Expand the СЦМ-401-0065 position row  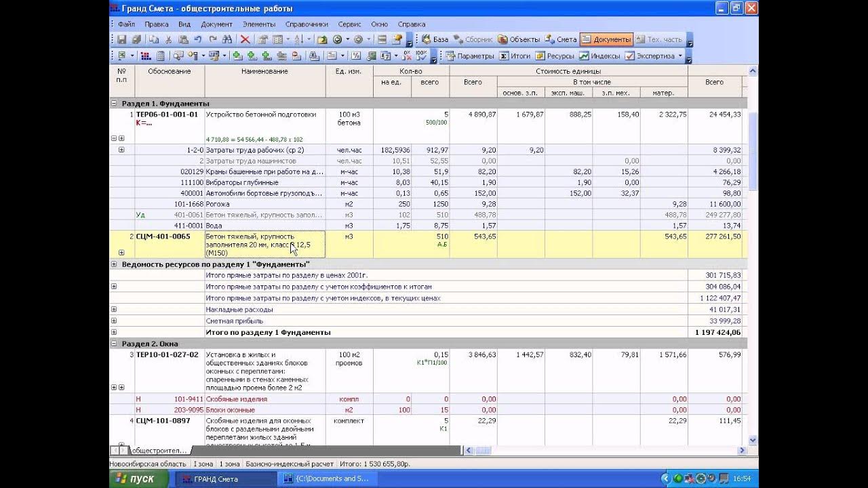(121, 252)
